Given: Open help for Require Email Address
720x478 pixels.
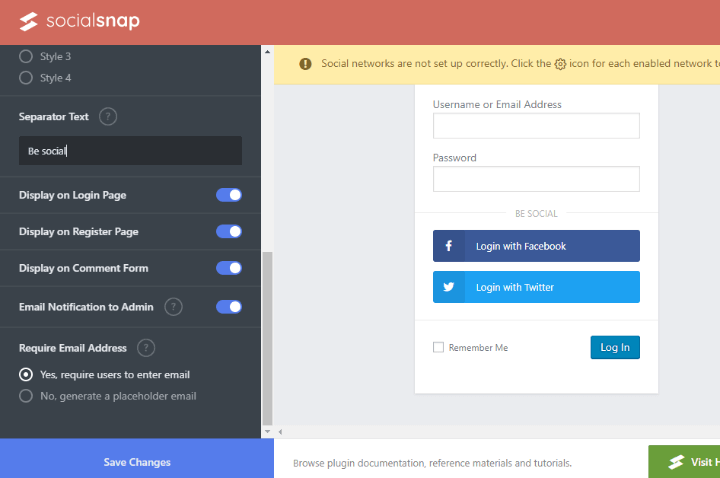Looking at the screenshot, I should coord(146,348).
